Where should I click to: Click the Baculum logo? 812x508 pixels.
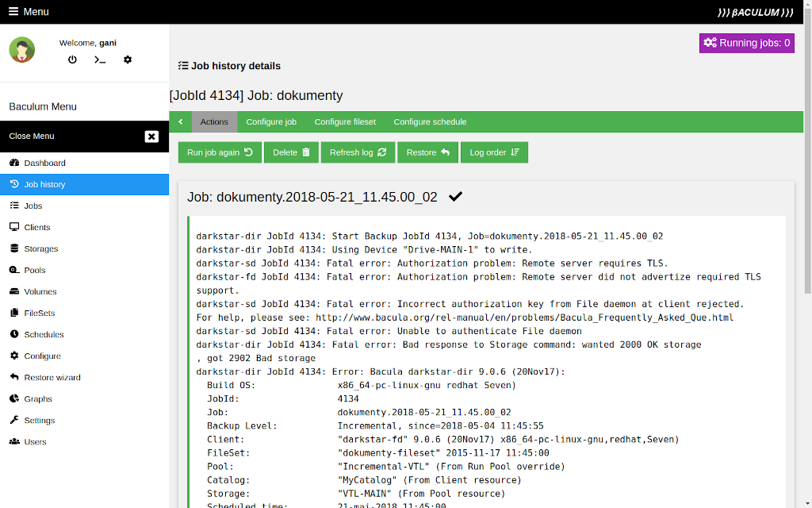click(756, 12)
